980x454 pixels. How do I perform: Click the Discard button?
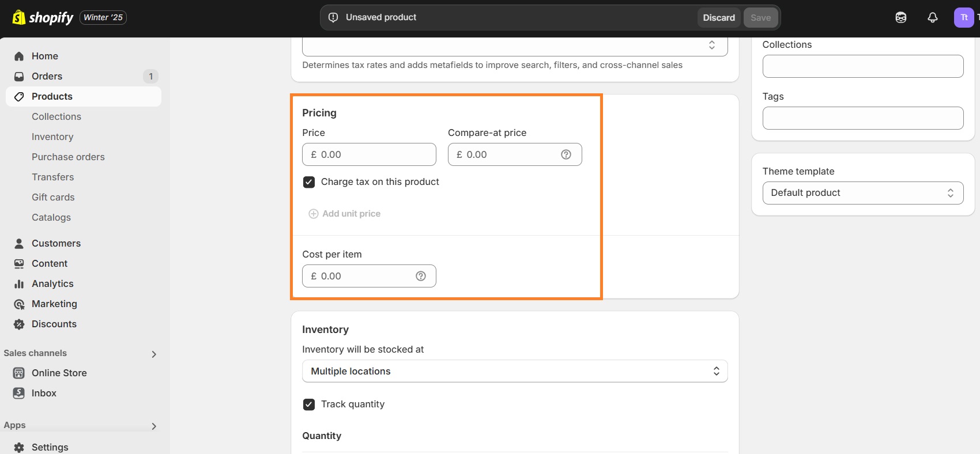point(718,18)
